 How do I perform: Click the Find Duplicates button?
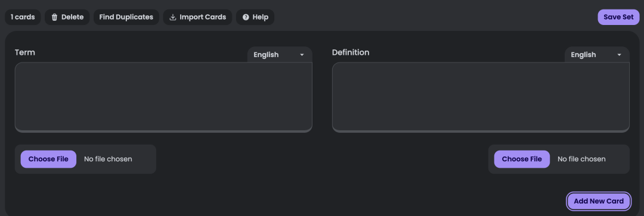click(x=126, y=17)
